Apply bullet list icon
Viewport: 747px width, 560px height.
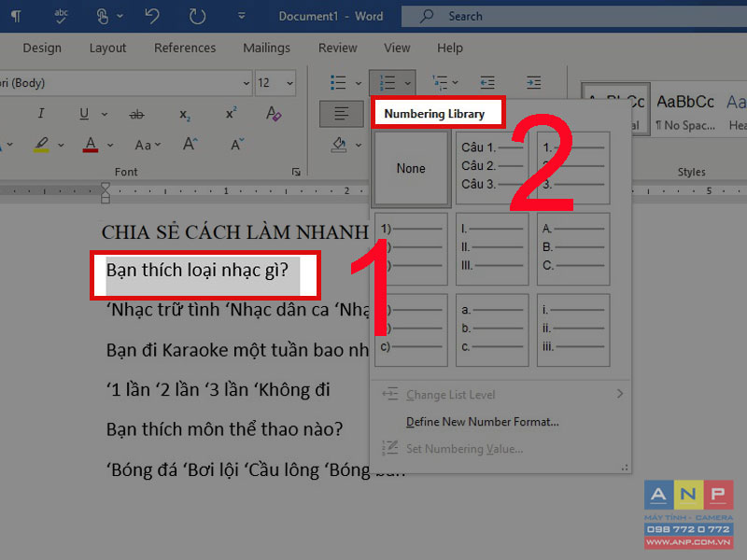point(338,83)
